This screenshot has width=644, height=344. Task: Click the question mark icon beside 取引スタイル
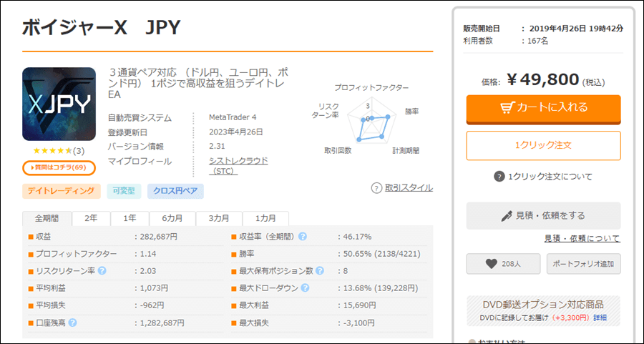(x=376, y=188)
